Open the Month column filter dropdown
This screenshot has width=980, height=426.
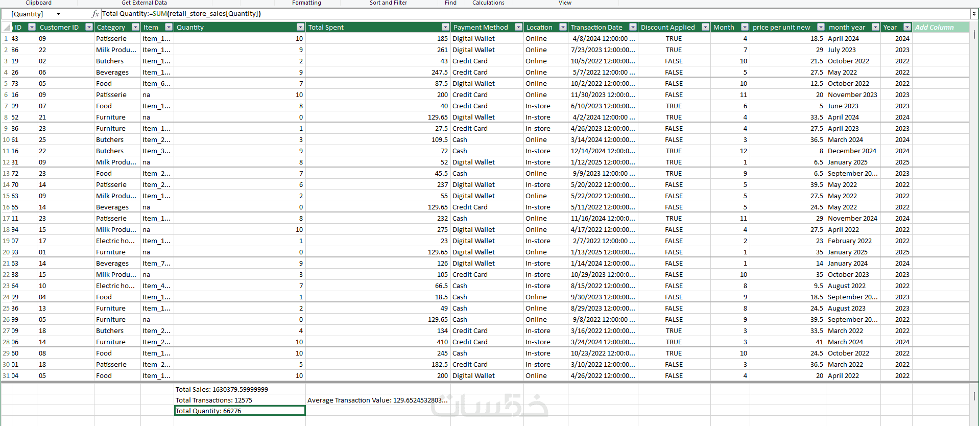coord(745,27)
